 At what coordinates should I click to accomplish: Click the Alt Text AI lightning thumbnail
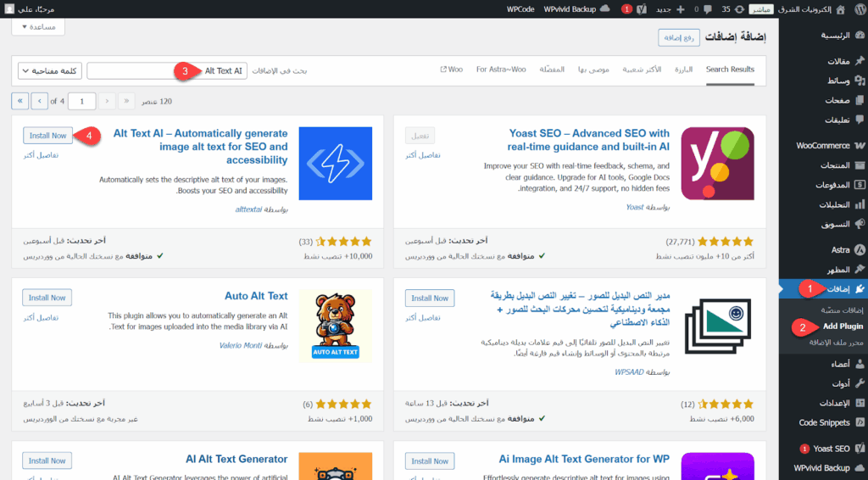tap(336, 164)
